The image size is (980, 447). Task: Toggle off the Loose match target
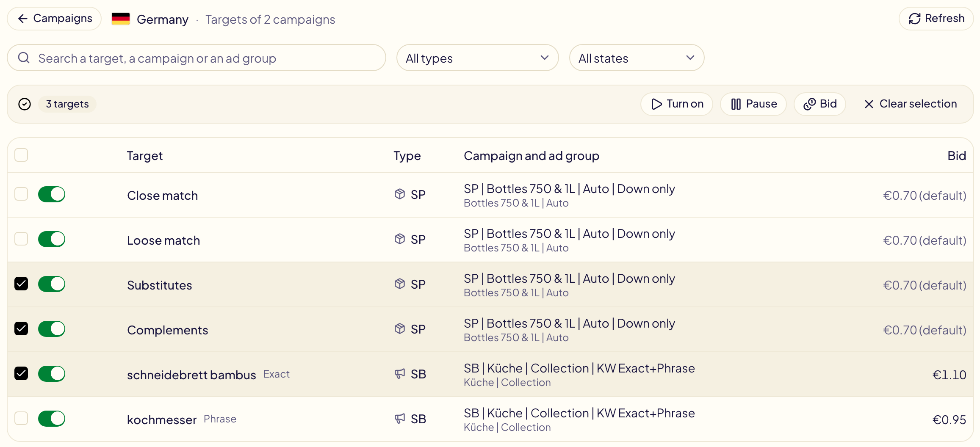point(52,239)
